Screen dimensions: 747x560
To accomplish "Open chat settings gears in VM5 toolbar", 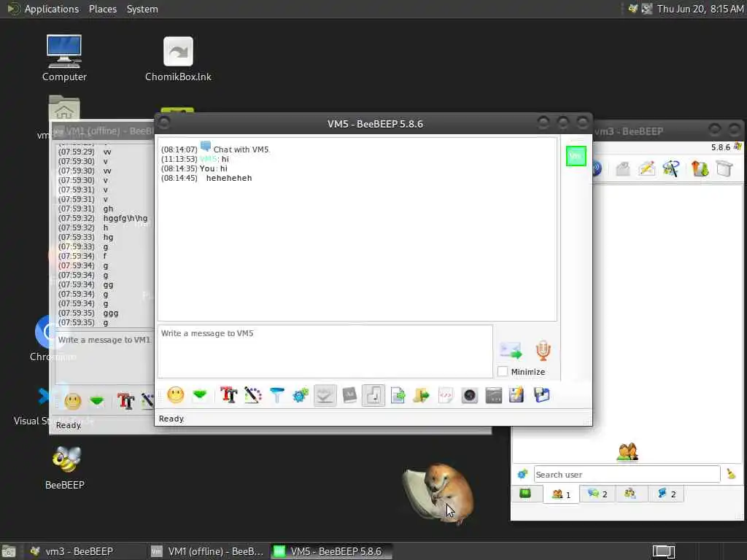I will tap(301, 395).
